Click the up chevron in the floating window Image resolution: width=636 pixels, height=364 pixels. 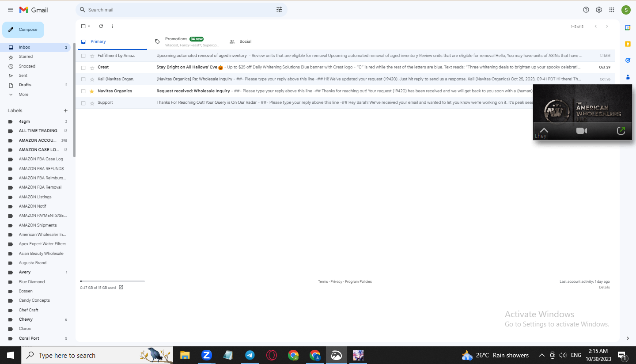[544, 130]
